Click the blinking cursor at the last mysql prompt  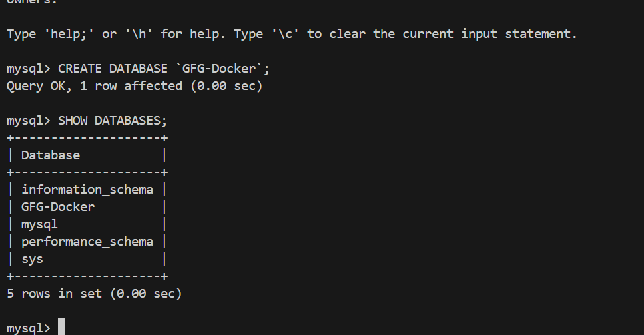61,328
